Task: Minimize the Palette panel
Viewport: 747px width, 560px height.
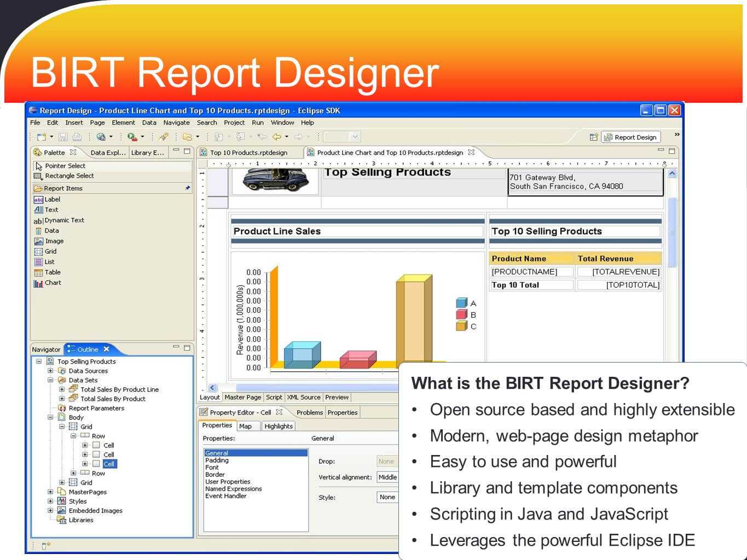Action: 176,150
